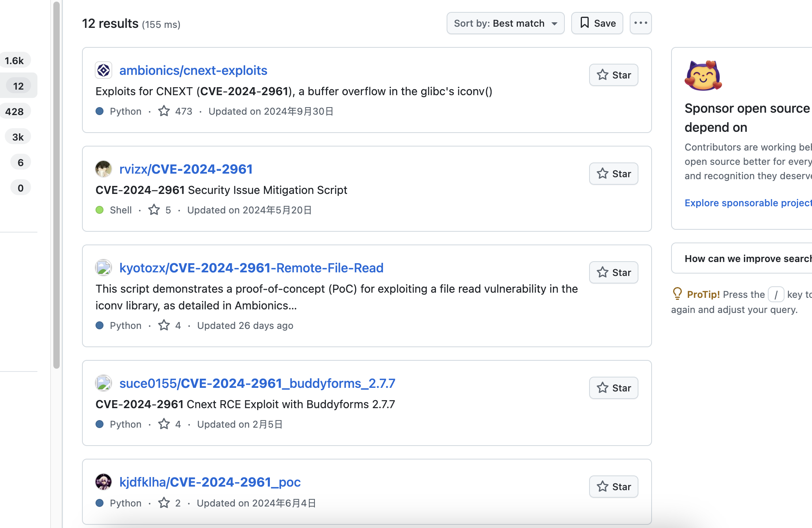
Task: Click '12 results' heading text
Action: coord(110,23)
